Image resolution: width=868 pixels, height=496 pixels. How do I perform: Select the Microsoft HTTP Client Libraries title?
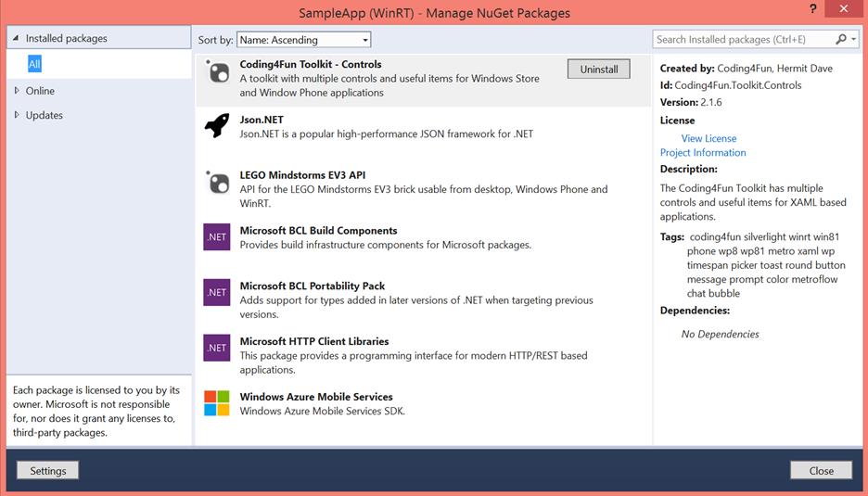point(314,341)
